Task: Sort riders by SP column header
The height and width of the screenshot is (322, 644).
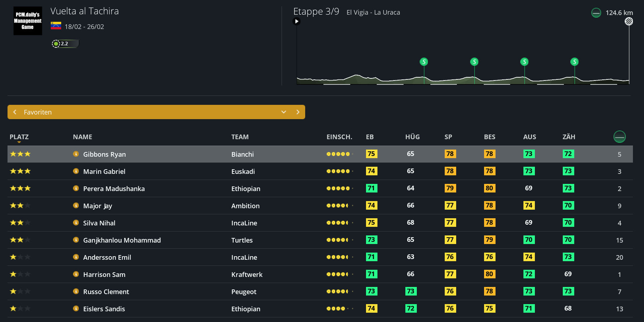Action: tap(448, 137)
